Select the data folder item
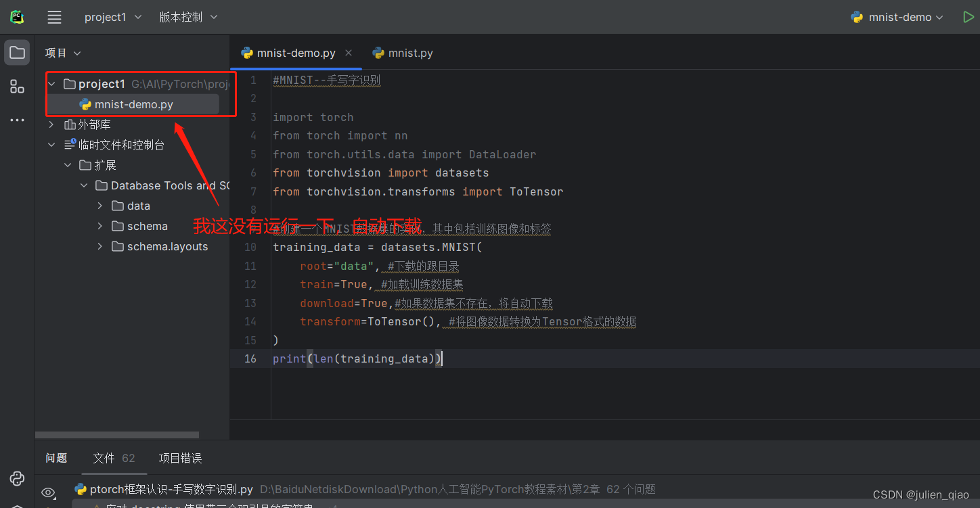The height and width of the screenshot is (508, 980). [x=131, y=206]
